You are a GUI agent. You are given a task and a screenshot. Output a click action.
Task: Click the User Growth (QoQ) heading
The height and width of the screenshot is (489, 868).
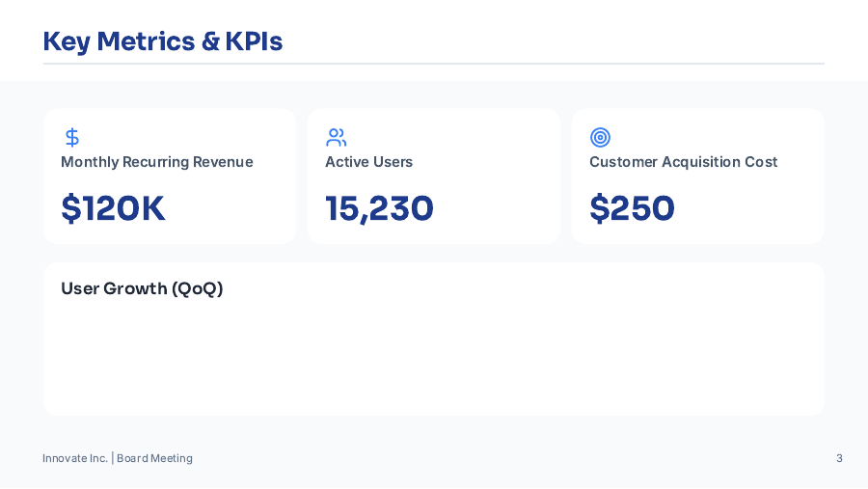click(142, 288)
